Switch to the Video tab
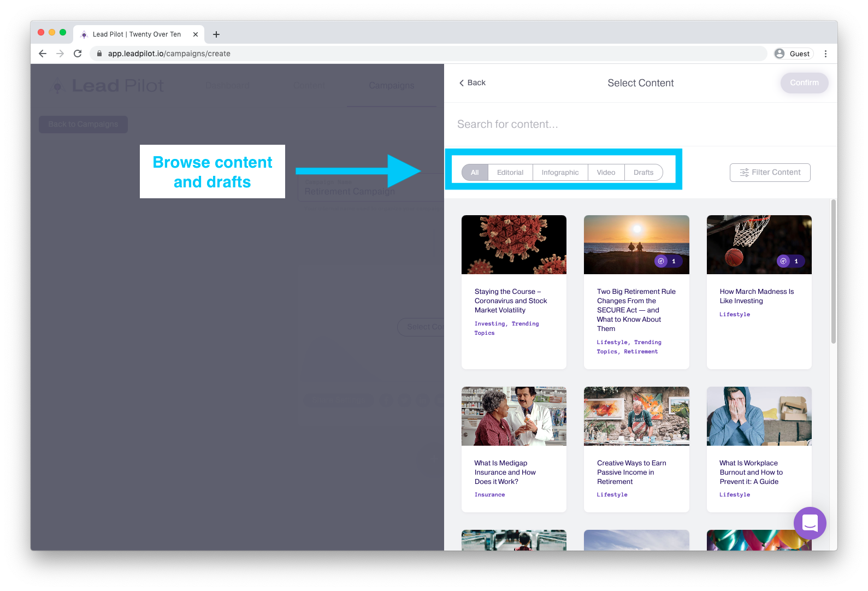Image resolution: width=868 pixels, height=591 pixels. point(606,173)
